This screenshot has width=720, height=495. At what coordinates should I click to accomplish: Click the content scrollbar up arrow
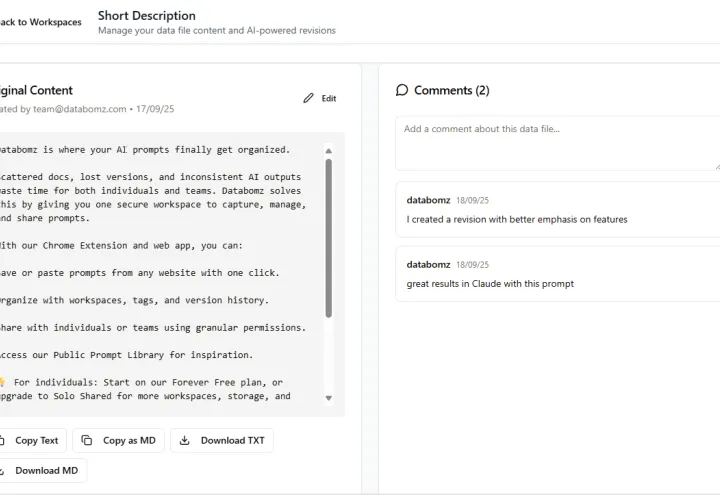click(x=328, y=151)
